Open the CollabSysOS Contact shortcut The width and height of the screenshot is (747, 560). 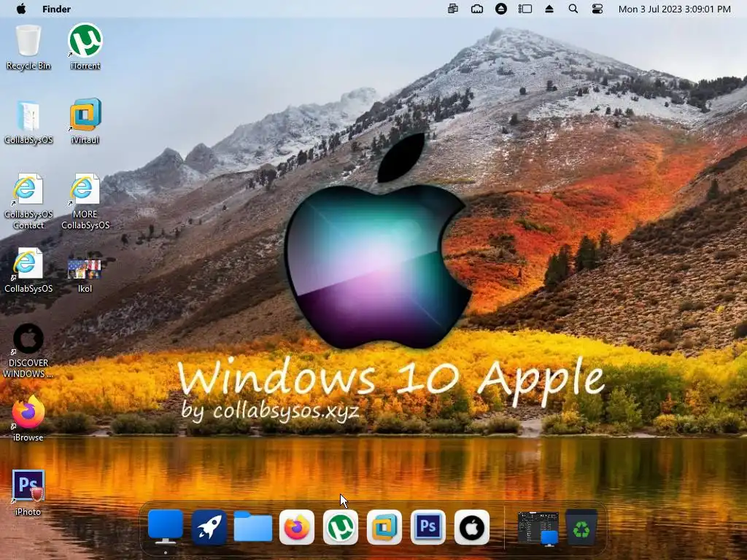[28, 201]
